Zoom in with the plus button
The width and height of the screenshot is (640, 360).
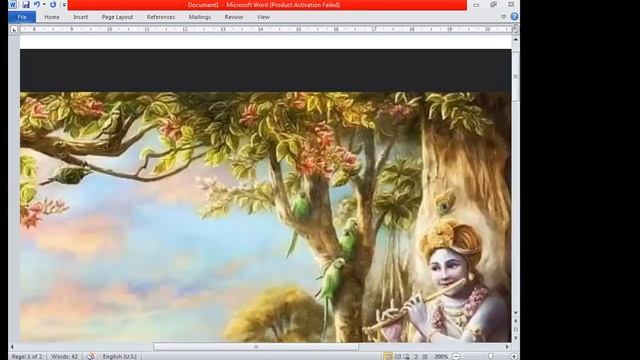(514, 356)
